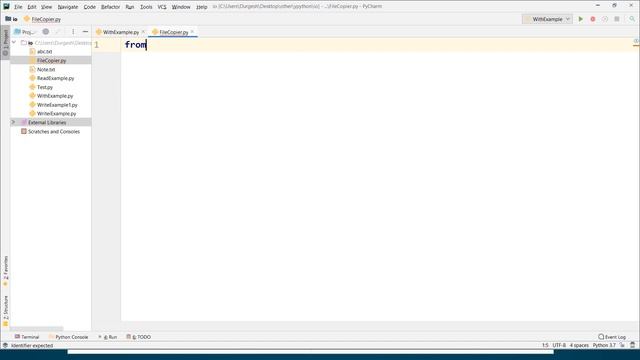Open Project panel options (vertical dots)
640x360 pixels.
(x=73, y=32)
